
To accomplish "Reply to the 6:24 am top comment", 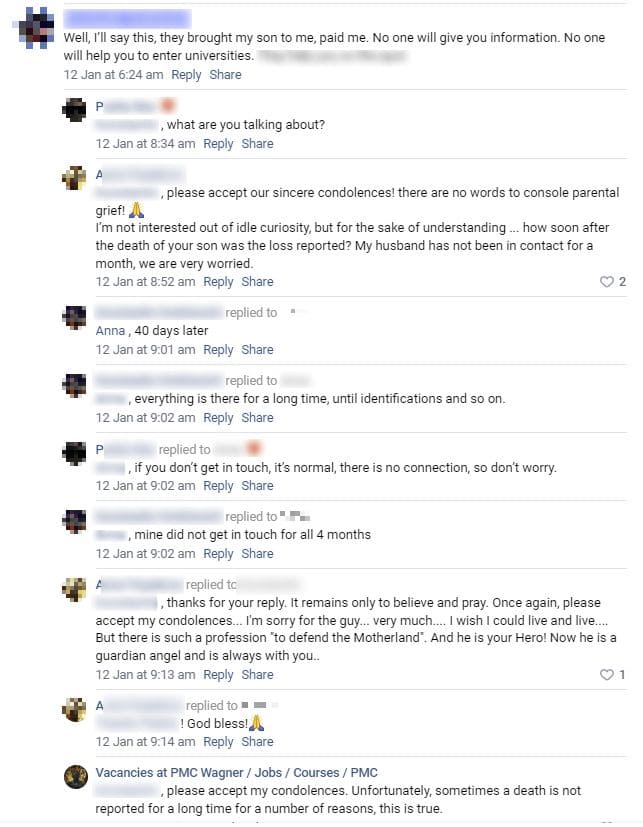I will click(x=186, y=75).
